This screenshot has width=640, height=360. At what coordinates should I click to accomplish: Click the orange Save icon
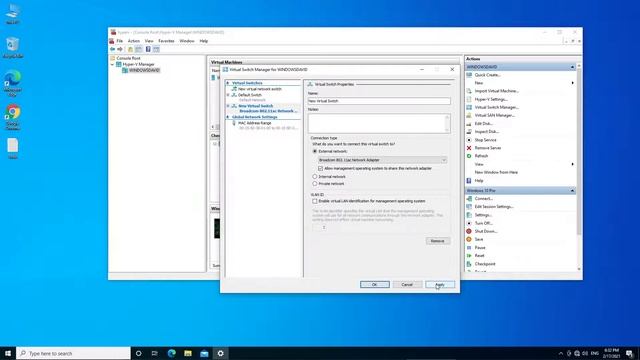[469, 240]
